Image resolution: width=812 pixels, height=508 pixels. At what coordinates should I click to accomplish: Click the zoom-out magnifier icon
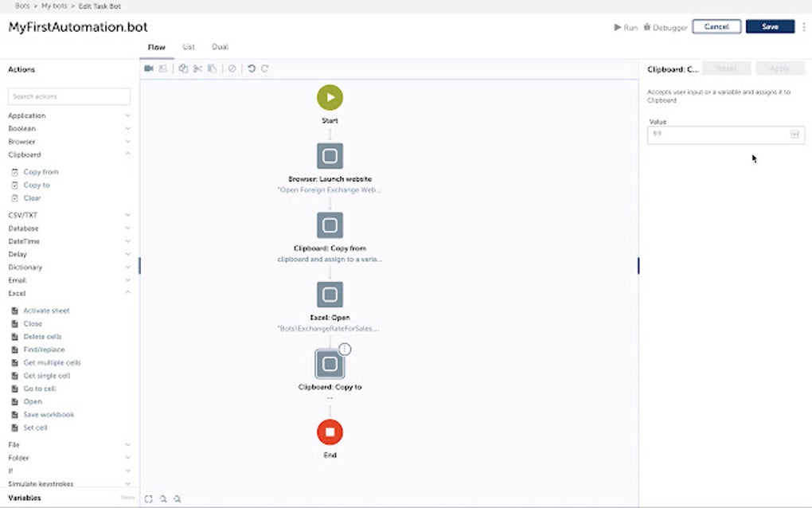[177, 498]
